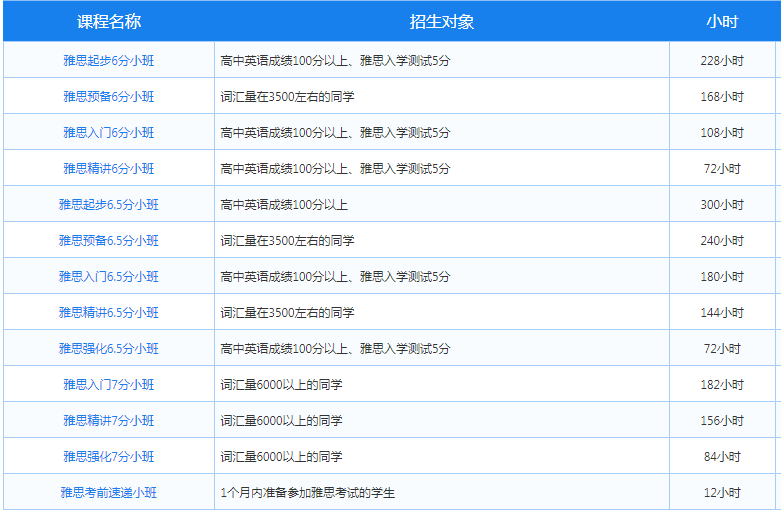781x516 pixels.
Task: Open the 雅思考前速递小班 course link
Action: coord(108,493)
